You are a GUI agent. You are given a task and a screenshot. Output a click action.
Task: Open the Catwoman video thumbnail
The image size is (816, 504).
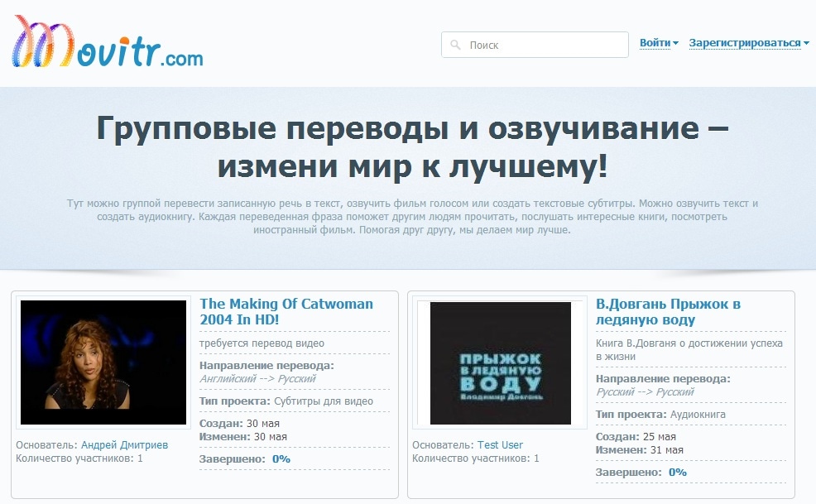pyautogui.click(x=103, y=362)
